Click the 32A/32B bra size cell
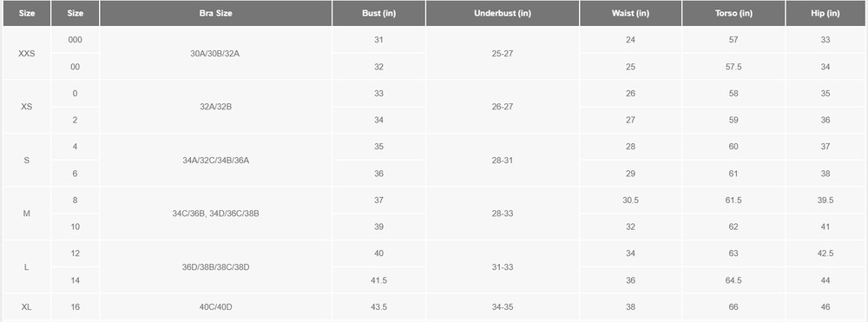Screen dimensions: 868x322 [215, 107]
